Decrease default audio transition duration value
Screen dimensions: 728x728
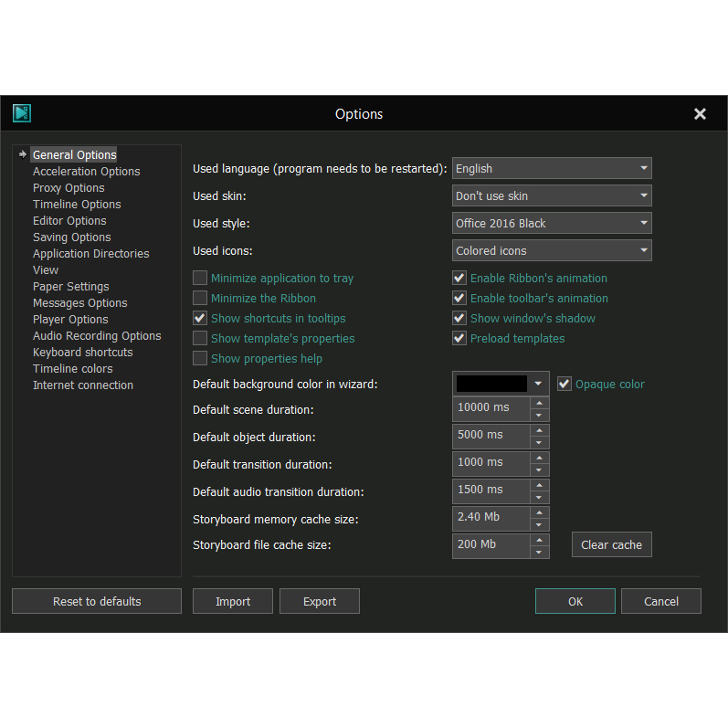[x=539, y=498]
